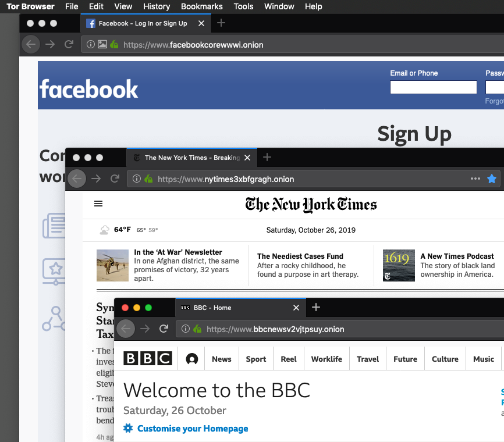Open 'A New Times Podcast' headline
The image size is (504, 442).
tap(457, 256)
